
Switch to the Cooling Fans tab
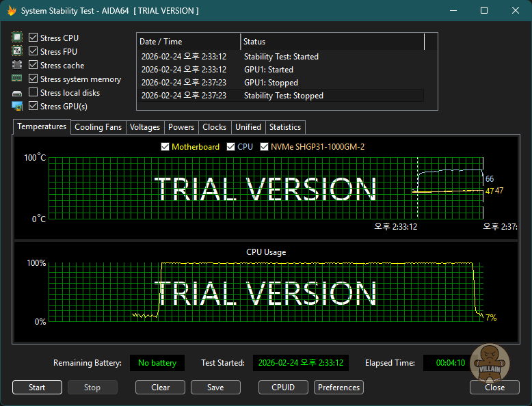click(x=98, y=127)
